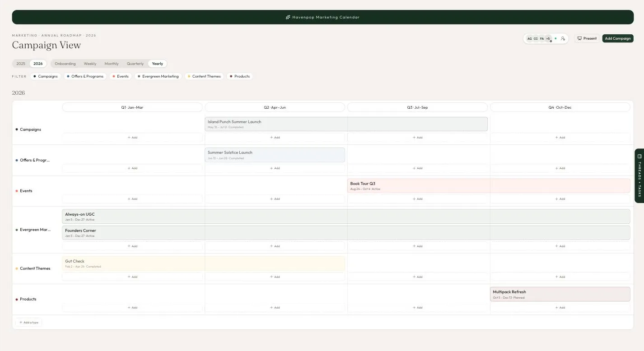
Task: Click the AG member avatar
Action: [x=530, y=38]
